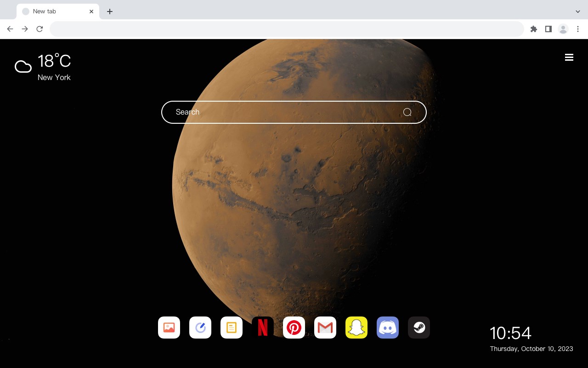The height and width of the screenshot is (368, 588).
Task: Reload the current page
Action: 40,29
